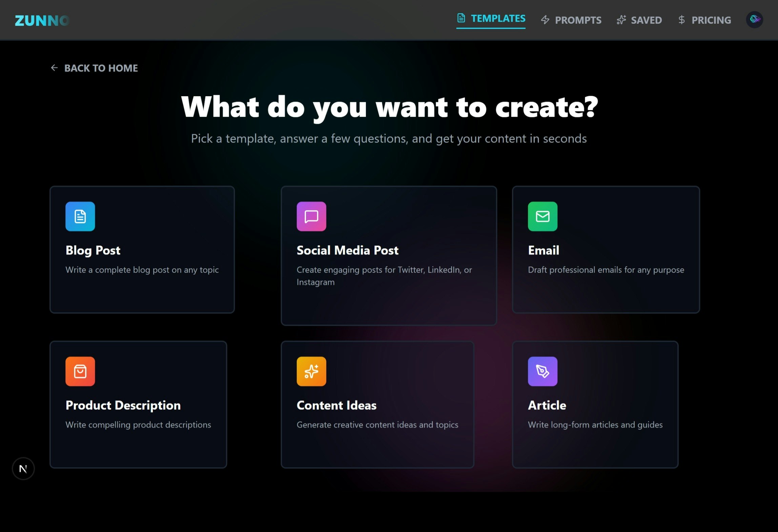
Task: Open the Content Ideas template title
Action: pos(336,405)
